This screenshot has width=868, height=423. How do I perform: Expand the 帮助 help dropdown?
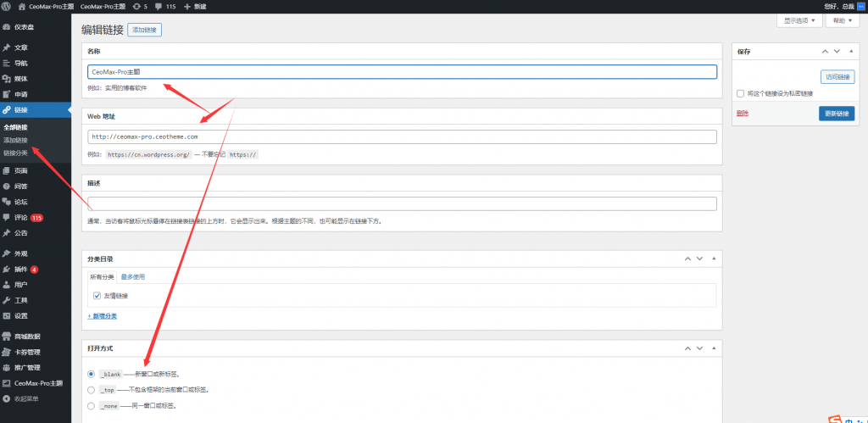point(843,20)
